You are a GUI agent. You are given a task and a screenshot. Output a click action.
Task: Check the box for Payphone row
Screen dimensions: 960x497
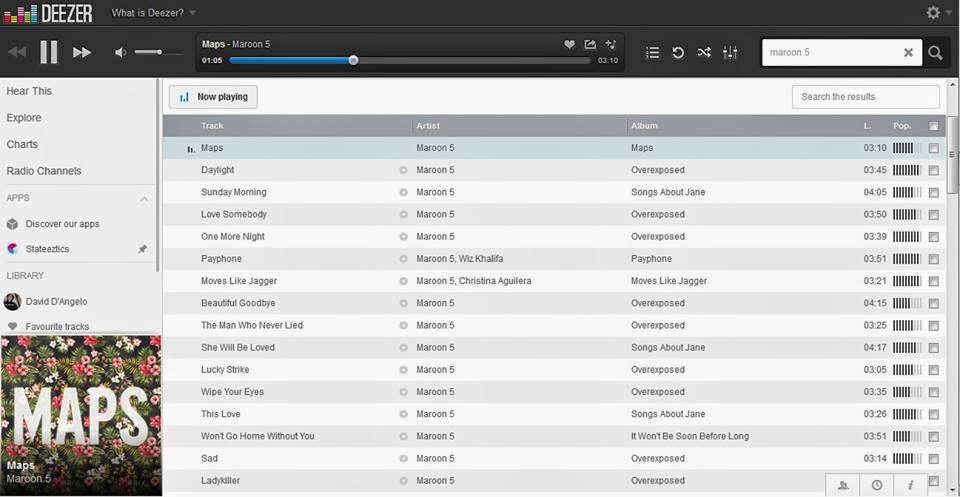933,259
